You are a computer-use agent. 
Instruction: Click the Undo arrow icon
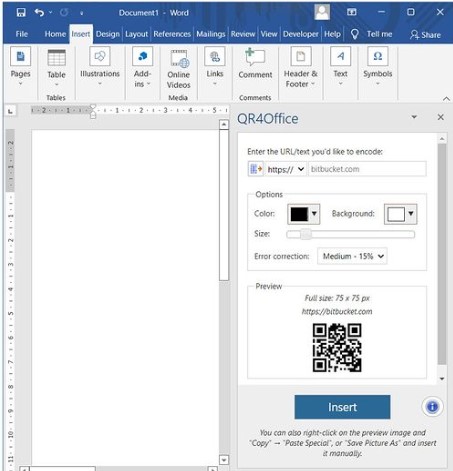click(x=39, y=13)
